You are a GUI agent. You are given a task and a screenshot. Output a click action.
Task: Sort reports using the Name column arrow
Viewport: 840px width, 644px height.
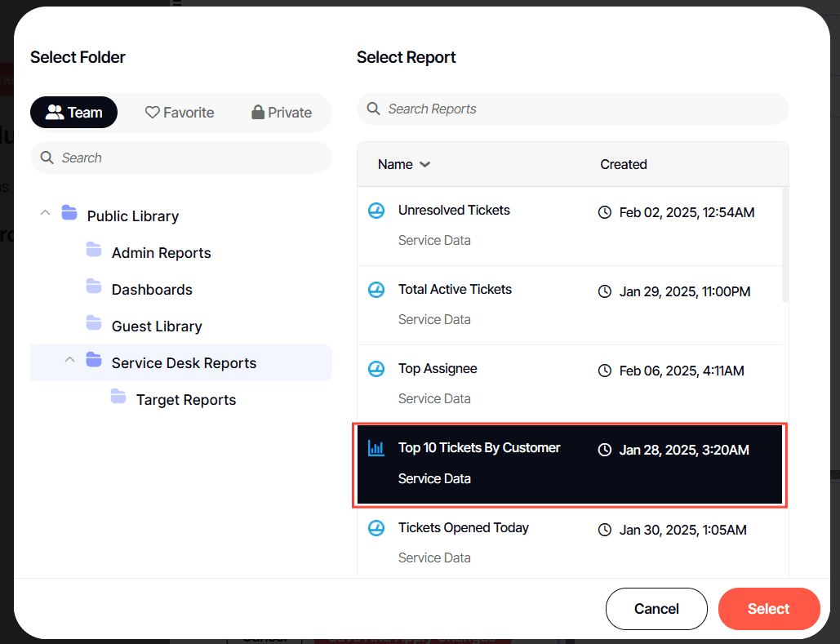coord(424,165)
